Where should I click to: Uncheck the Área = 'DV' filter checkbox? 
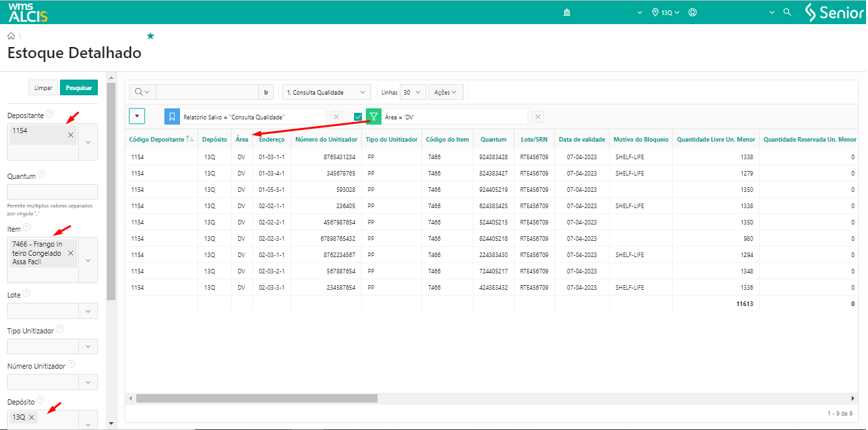point(357,117)
